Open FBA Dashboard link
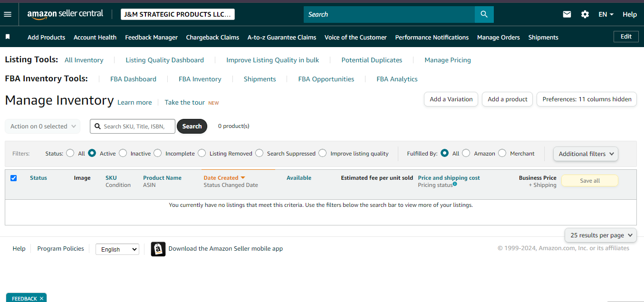 tap(133, 79)
